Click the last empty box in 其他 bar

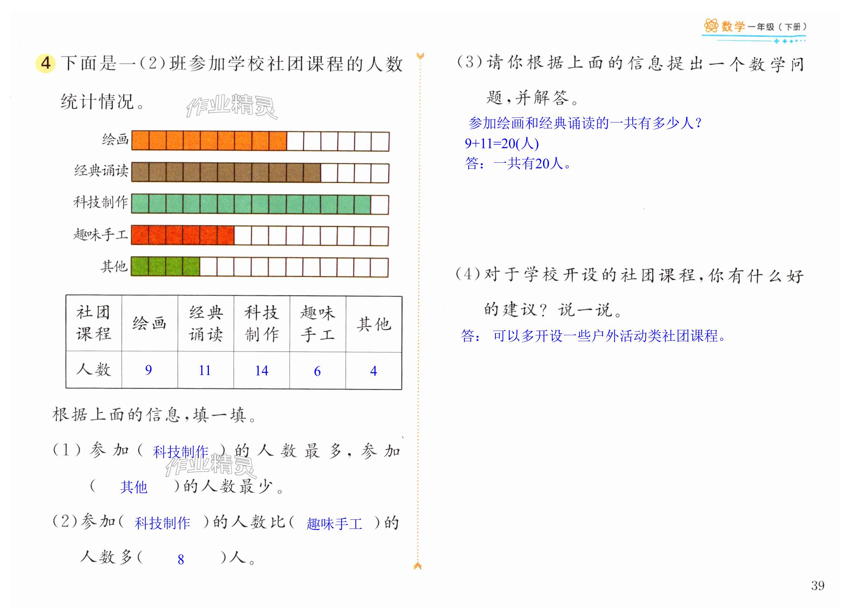point(380,267)
